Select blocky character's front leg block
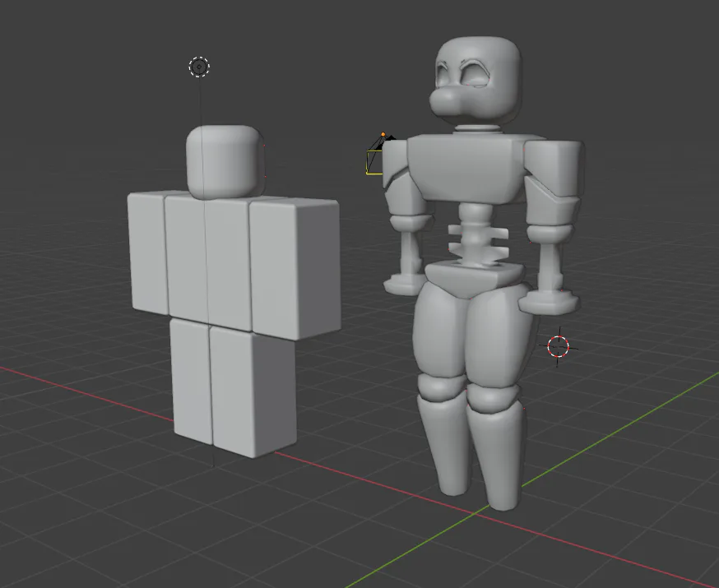Viewport: 719px width, 588px height. 253,391
